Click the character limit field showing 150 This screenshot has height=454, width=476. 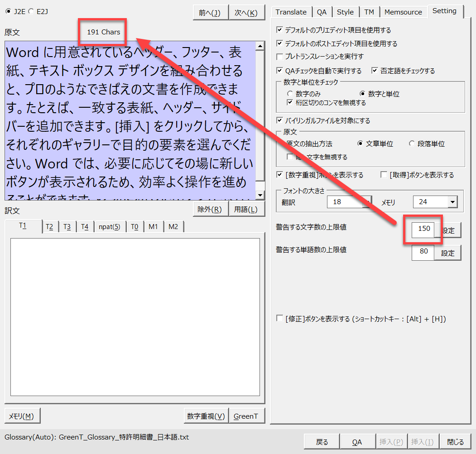click(423, 229)
